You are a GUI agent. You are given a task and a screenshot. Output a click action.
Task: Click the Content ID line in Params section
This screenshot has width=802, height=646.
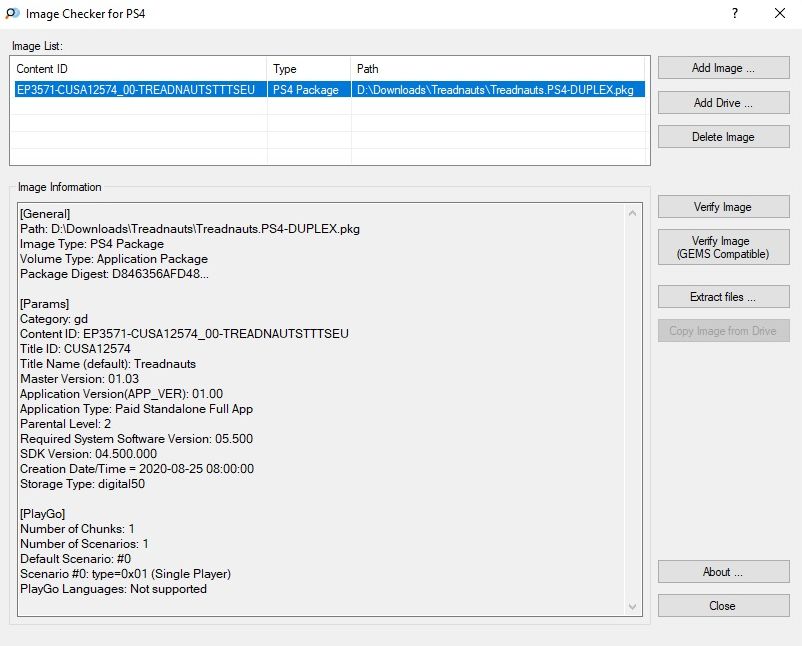[185, 334]
